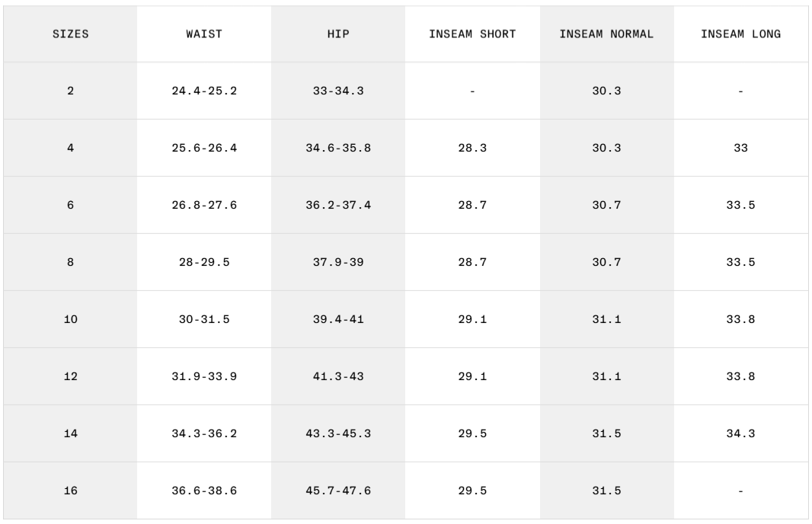This screenshot has width=812, height=524.
Task: Select inseam short value 28.3
Action: [472, 148]
